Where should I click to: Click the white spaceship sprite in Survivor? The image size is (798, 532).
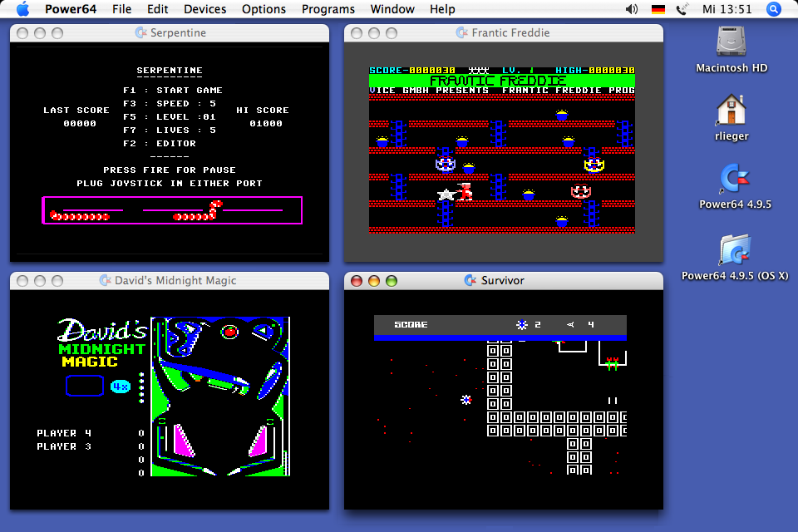[x=465, y=400]
